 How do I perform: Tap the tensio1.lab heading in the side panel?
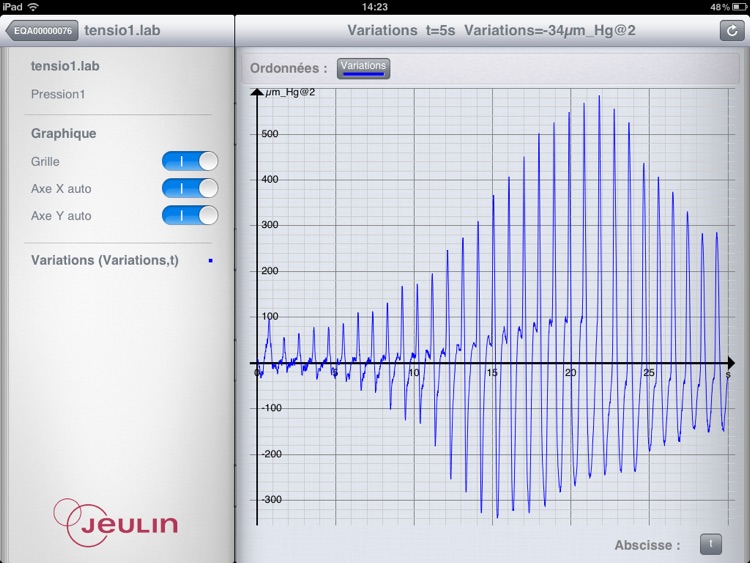pos(65,66)
